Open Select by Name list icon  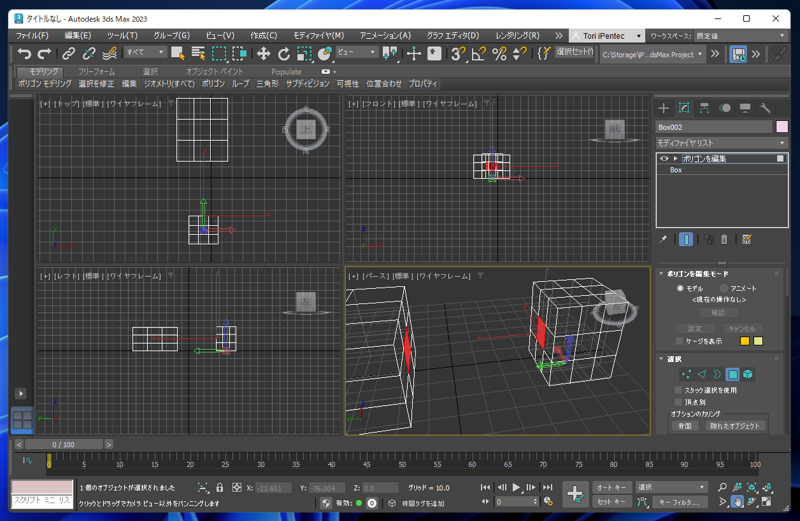(x=198, y=54)
